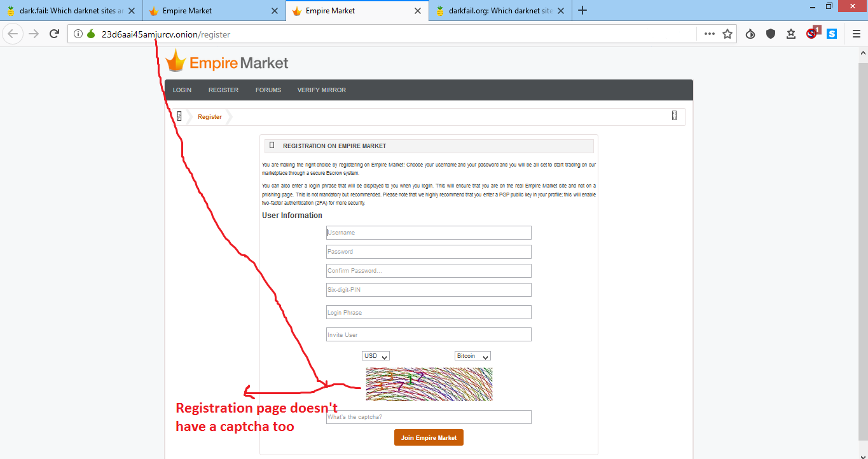Open the star bookmarks toolbar icon
Image resolution: width=868 pixels, height=459 pixels.
tap(791, 34)
